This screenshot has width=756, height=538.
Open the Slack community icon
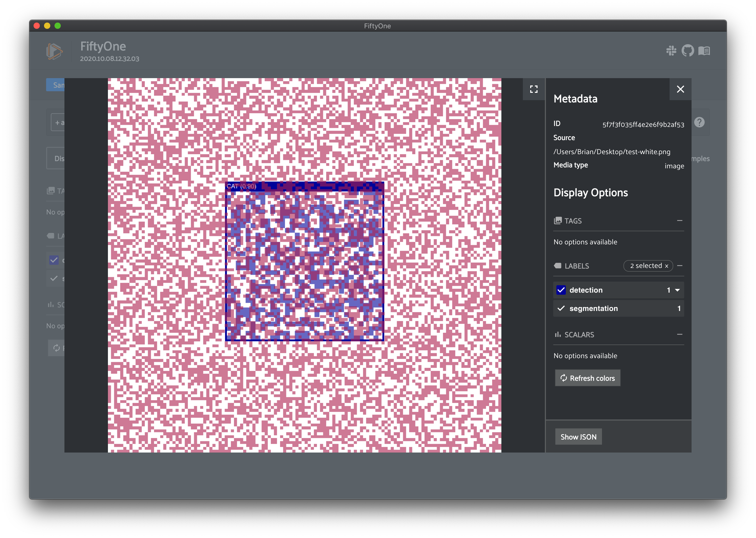click(671, 51)
